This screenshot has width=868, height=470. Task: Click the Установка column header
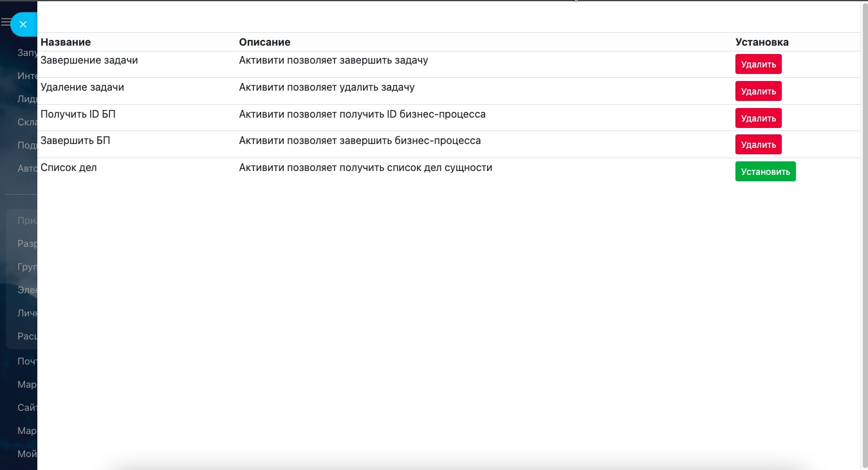point(762,42)
